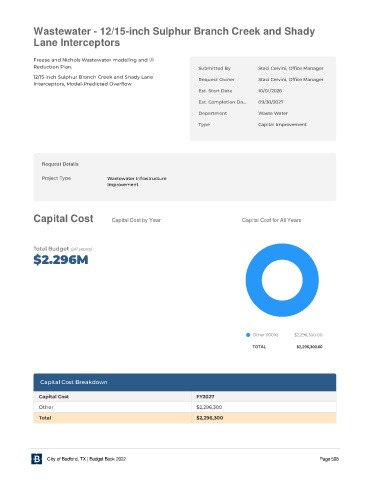This screenshot has width=370, height=480.
Task: Click the Total row amount $2,296,300
Action: 210,418
